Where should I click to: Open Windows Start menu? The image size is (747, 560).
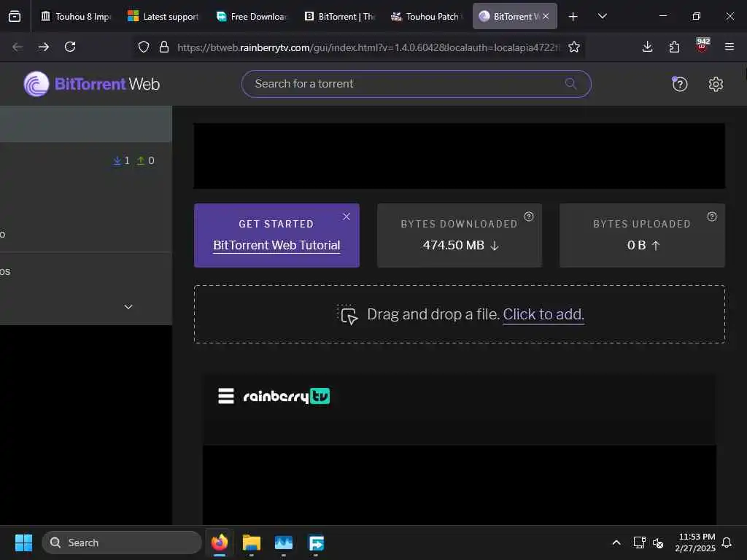pos(23,542)
